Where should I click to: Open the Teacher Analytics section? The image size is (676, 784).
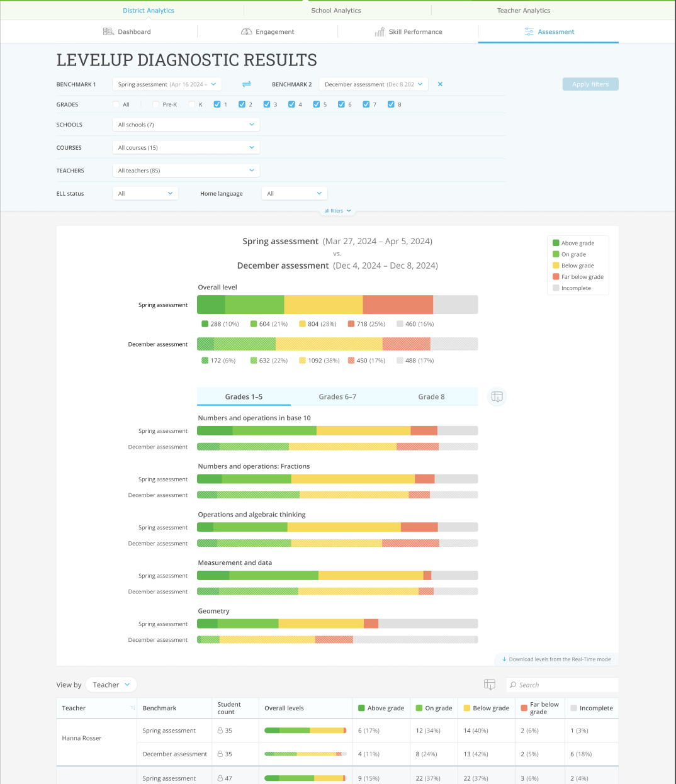tap(524, 10)
